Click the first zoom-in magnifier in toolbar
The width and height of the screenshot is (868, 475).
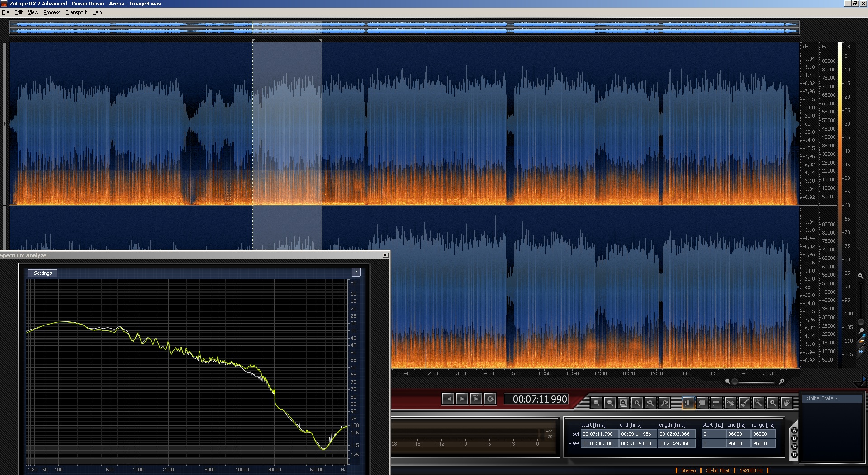pyautogui.click(x=596, y=402)
